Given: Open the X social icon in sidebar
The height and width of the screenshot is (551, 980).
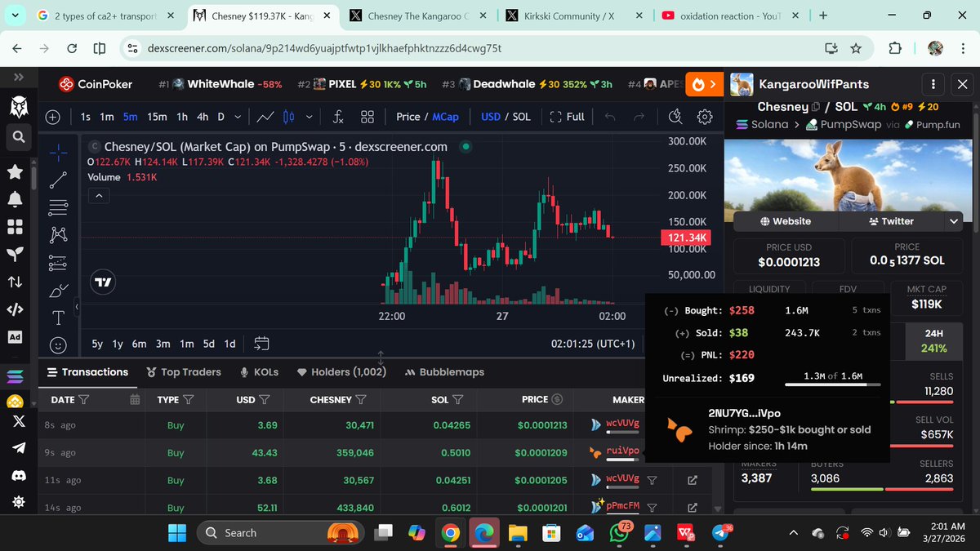Looking at the screenshot, I should pyautogui.click(x=17, y=422).
